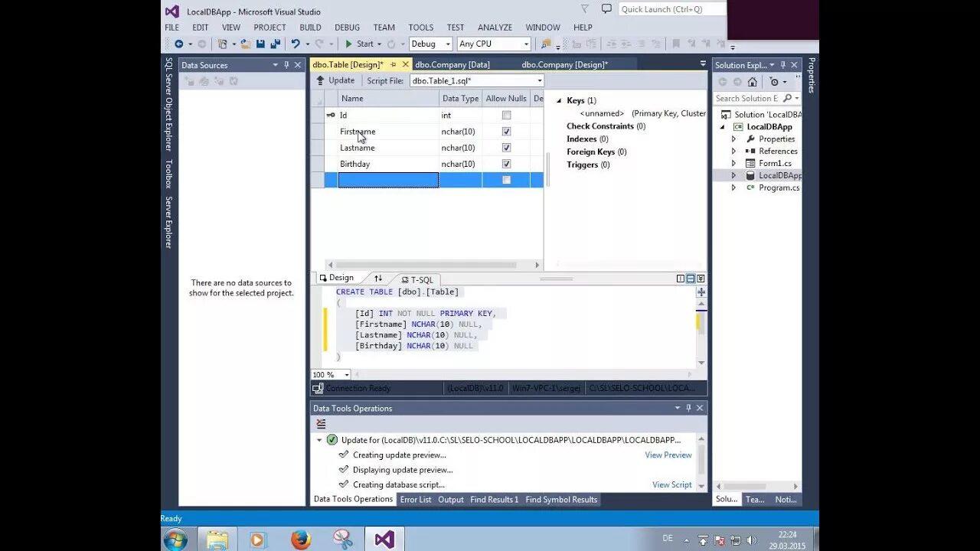
Task: Click the Open File folder icon
Action: tap(246, 44)
